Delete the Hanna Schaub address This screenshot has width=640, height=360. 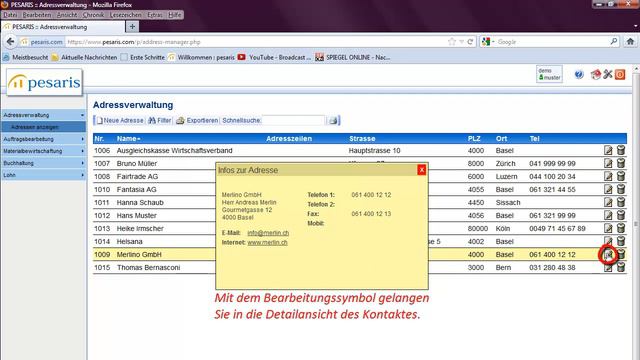pyautogui.click(x=621, y=202)
